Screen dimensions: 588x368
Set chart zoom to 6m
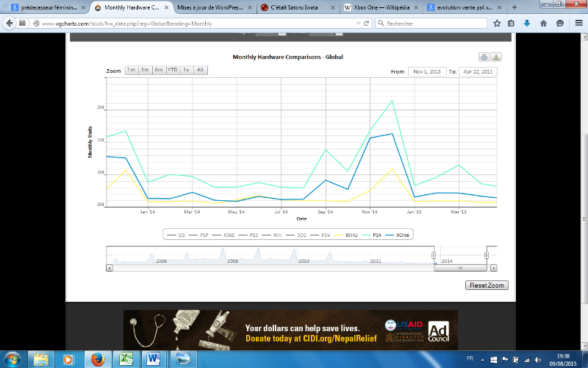[159, 70]
